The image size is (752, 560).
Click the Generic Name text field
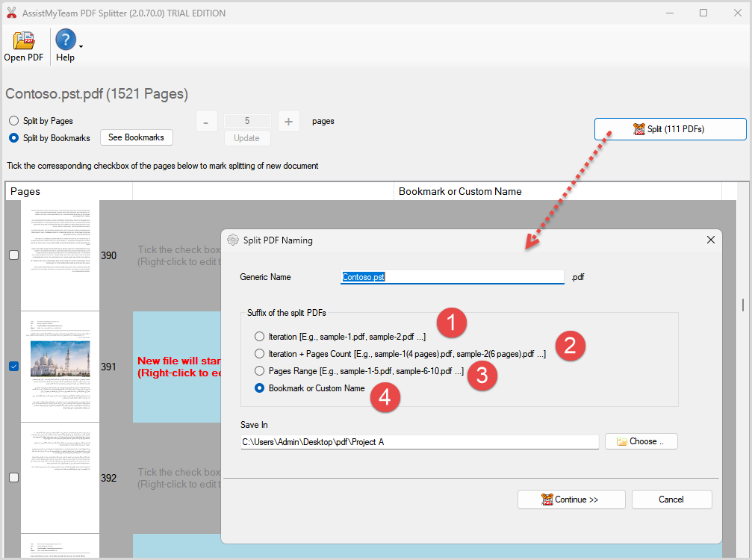click(452, 277)
